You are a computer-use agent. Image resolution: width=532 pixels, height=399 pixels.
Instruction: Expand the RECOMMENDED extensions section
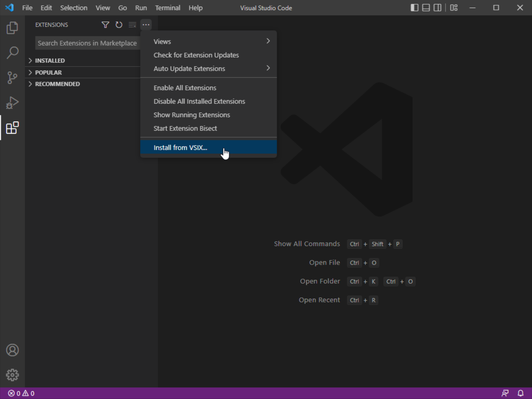[x=83, y=84]
